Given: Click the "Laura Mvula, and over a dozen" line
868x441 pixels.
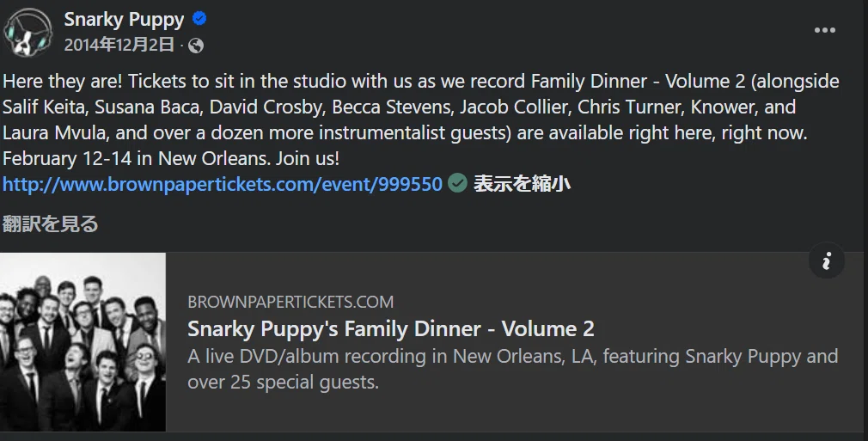Looking at the screenshot, I should [406, 133].
